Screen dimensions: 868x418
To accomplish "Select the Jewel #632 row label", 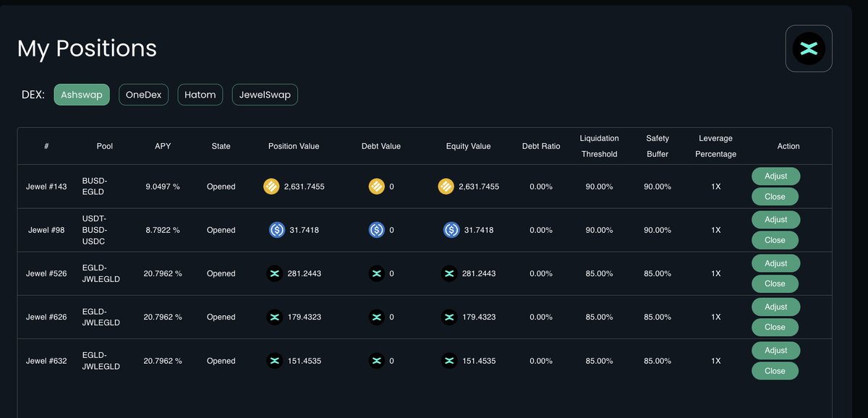I will coord(46,360).
